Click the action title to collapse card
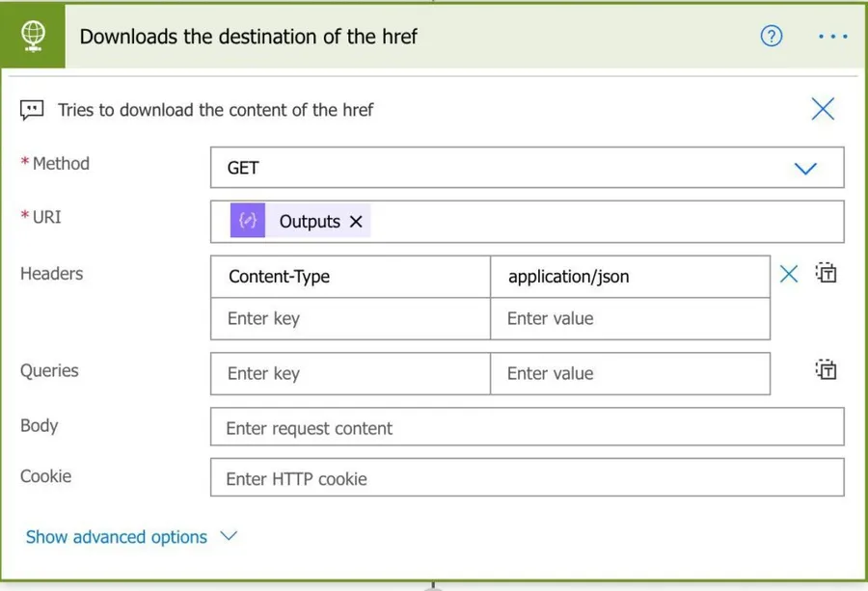The width and height of the screenshot is (868, 591). click(x=249, y=37)
